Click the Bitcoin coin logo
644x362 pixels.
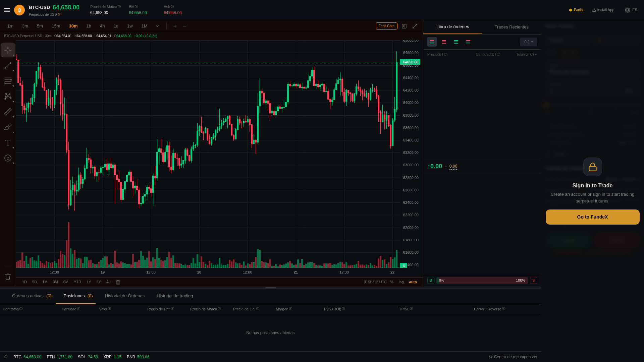click(19, 10)
